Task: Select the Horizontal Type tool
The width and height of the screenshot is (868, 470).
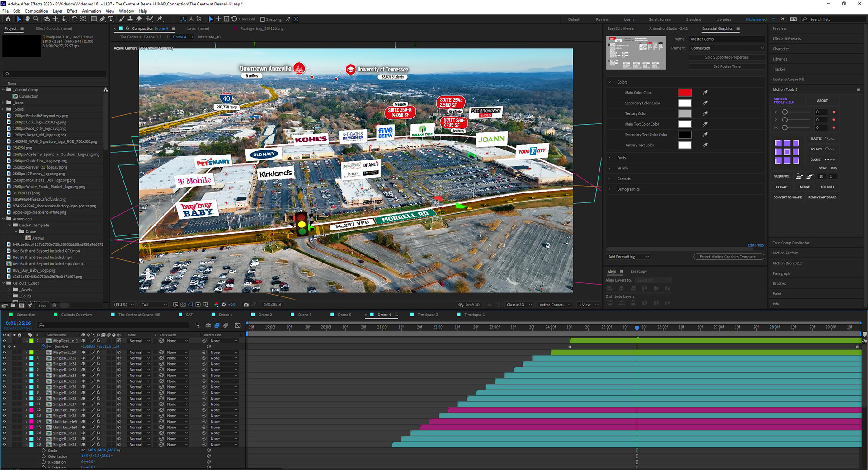Action: click(x=111, y=19)
